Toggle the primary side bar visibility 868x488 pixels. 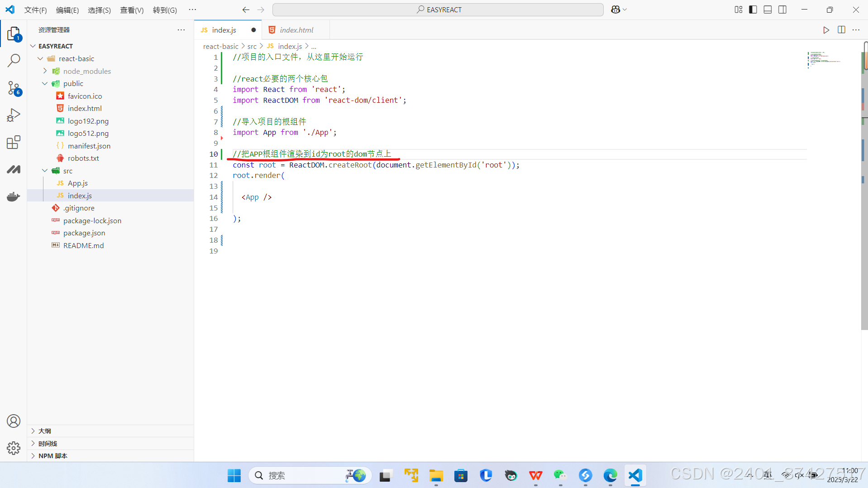[753, 9]
